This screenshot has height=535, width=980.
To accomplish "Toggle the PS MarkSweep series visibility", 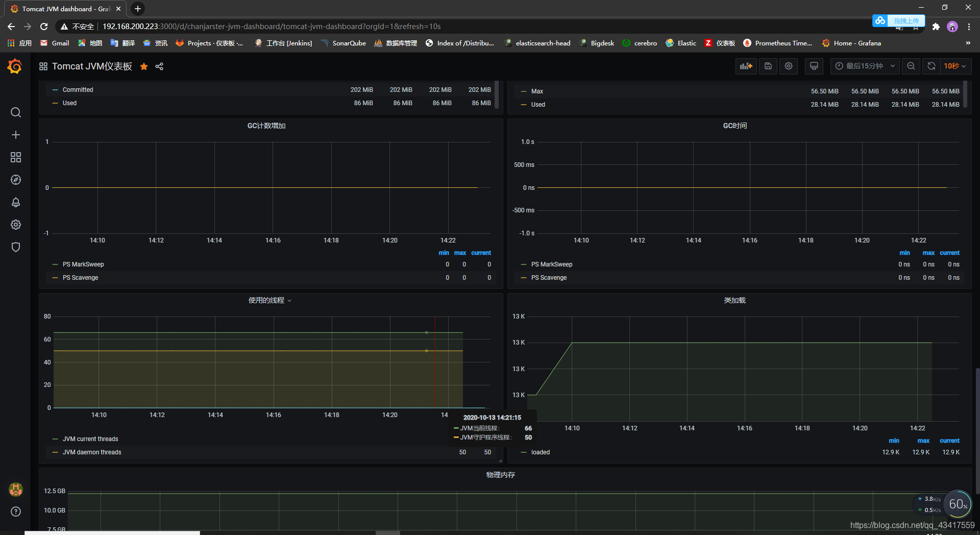I will [x=83, y=264].
